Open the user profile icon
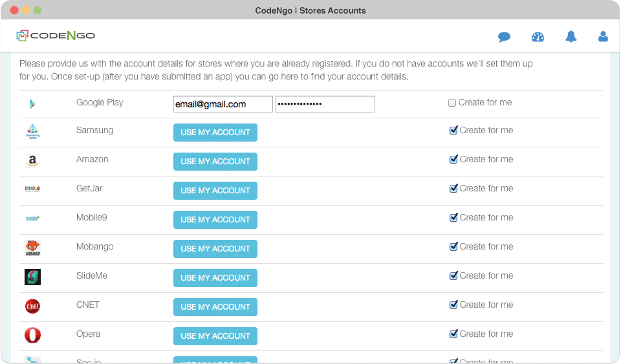Screen dimensions: 621x364 603,36
